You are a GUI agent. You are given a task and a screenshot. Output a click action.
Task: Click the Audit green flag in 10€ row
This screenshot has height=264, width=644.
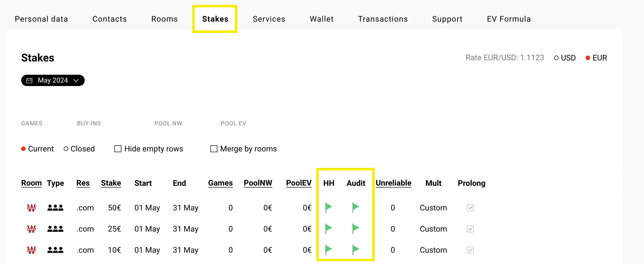click(x=355, y=250)
